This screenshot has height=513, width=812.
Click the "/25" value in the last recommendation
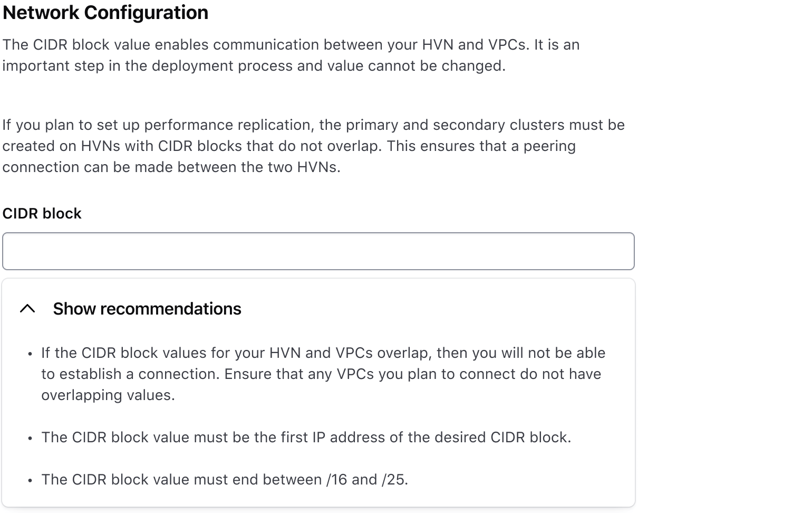click(x=393, y=479)
